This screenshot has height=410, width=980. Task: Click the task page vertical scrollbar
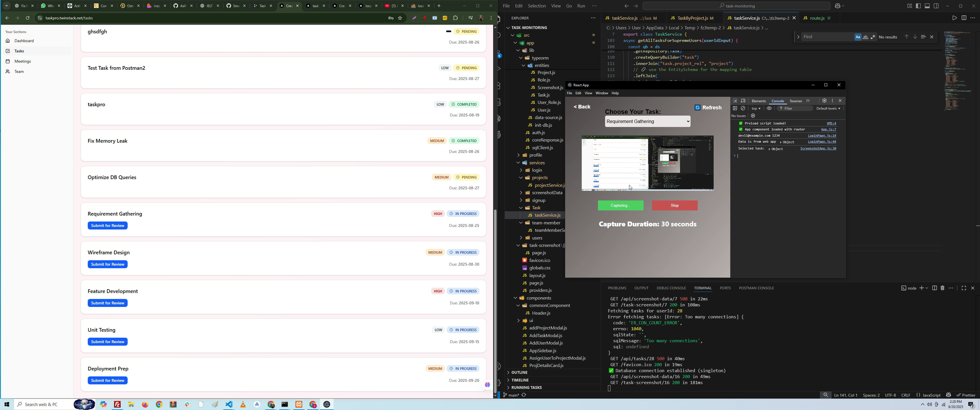pyautogui.click(x=495, y=300)
